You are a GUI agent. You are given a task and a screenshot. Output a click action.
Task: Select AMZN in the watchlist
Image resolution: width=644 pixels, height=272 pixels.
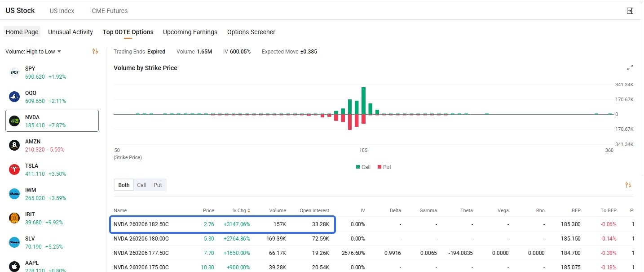pos(52,145)
